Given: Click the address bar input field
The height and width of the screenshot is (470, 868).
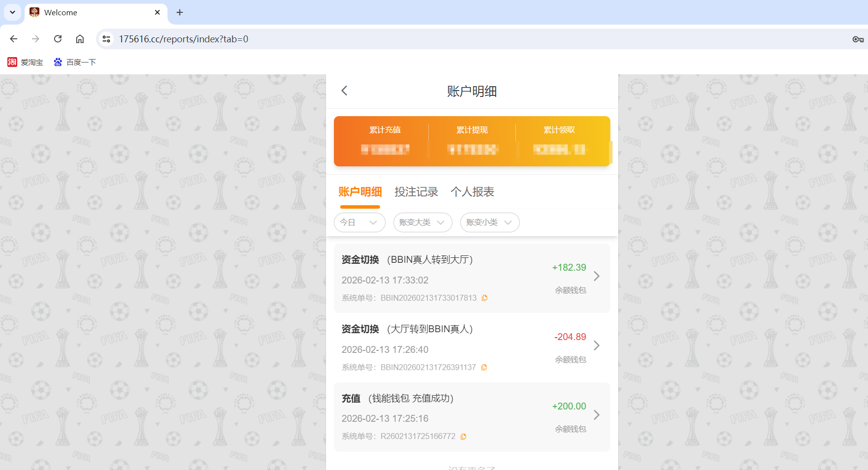Looking at the screenshot, I should tap(295, 39).
